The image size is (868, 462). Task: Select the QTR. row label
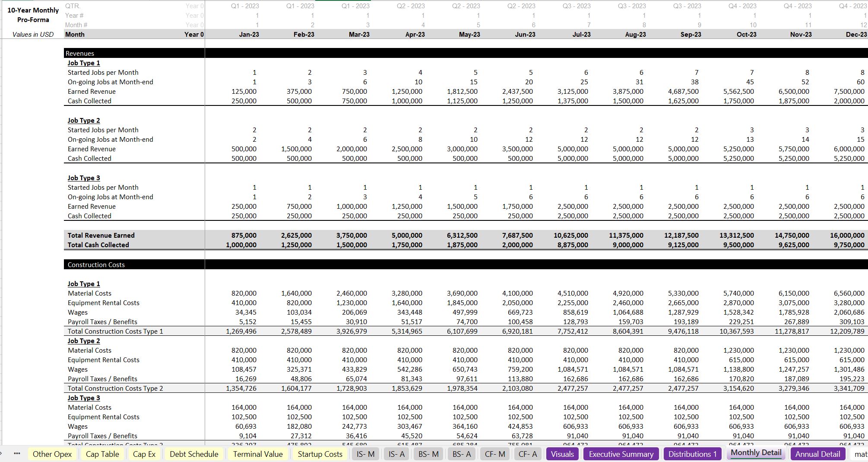(73, 6)
